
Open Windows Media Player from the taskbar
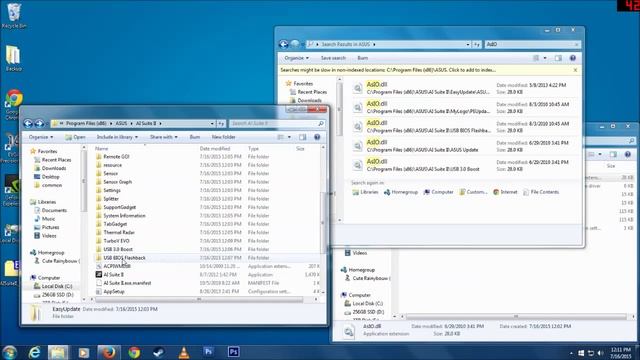tap(84, 352)
